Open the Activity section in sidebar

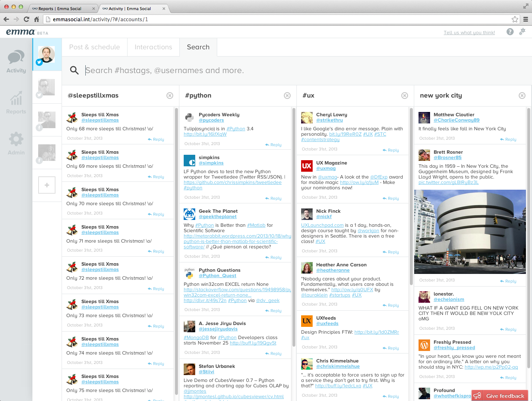click(16, 62)
